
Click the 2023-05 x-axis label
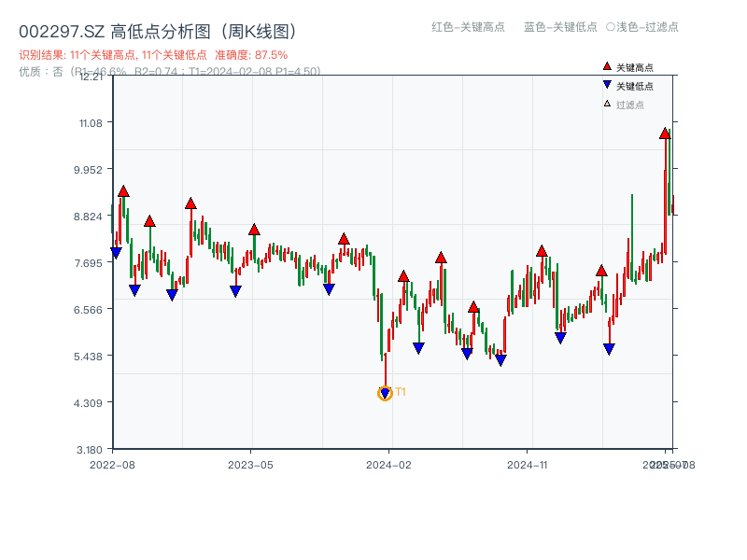pyautogui.click(x=250, y=465)
